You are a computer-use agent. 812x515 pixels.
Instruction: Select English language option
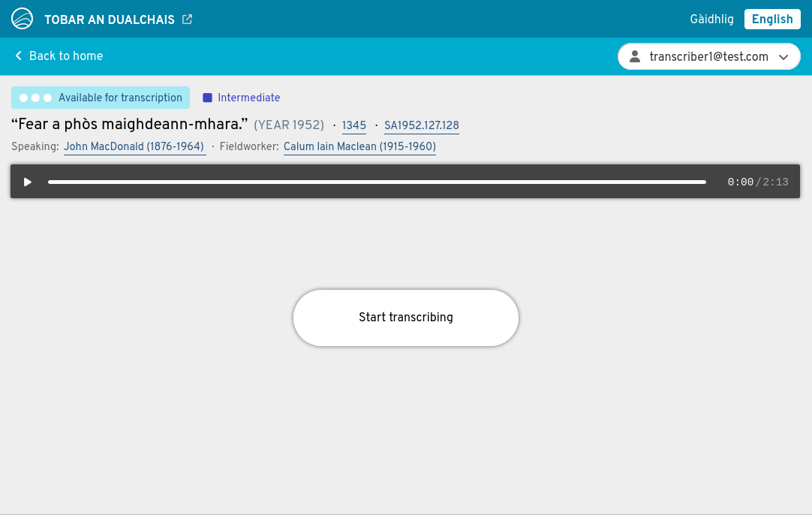(x=771, y=20)
